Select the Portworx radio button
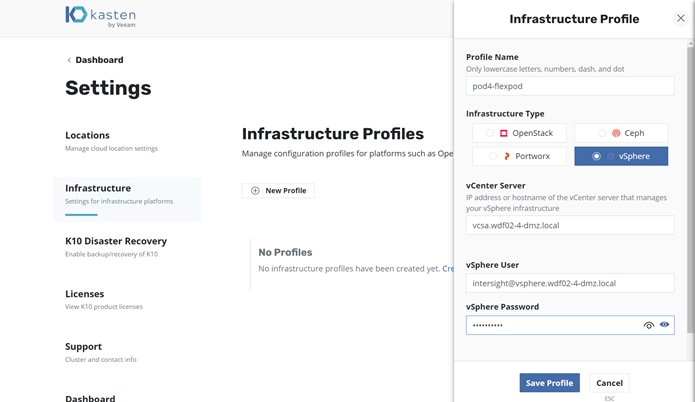This screenshot has height=402, width=695. [x=492, y=156]
